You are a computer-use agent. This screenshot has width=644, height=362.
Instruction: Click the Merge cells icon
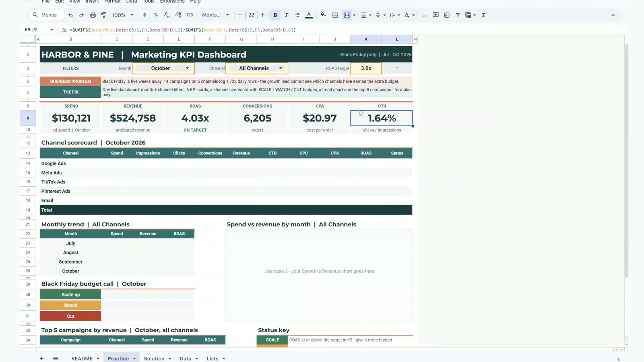click(x=347, y=15)
